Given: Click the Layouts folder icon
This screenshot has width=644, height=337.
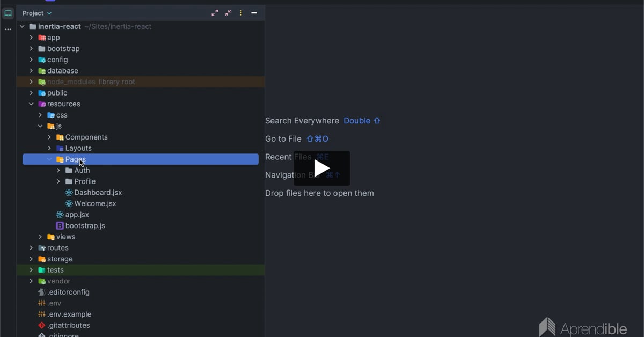Looking at the screenshot, I should (60, 148).
